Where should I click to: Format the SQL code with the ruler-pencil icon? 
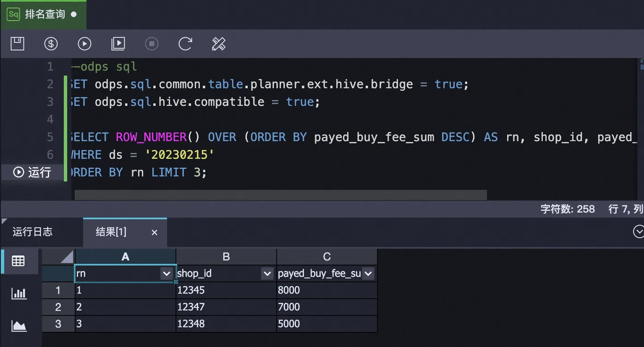tap(218, 44)
